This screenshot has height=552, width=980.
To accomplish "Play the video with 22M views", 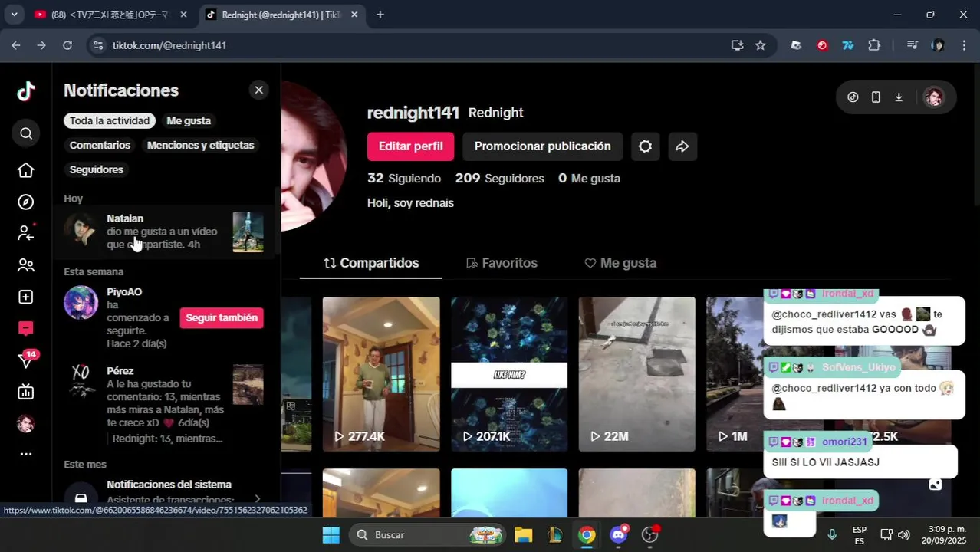I will click(637, 374).
